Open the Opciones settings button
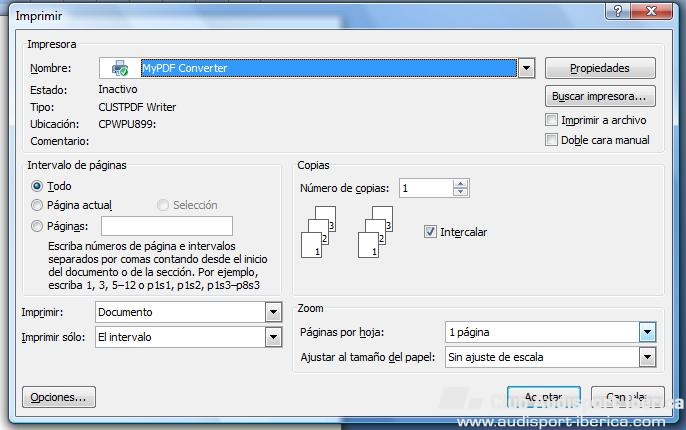Image resolution: width=686 pixels, height=430 pixels. pyautogui.click(x=58, y=397)
